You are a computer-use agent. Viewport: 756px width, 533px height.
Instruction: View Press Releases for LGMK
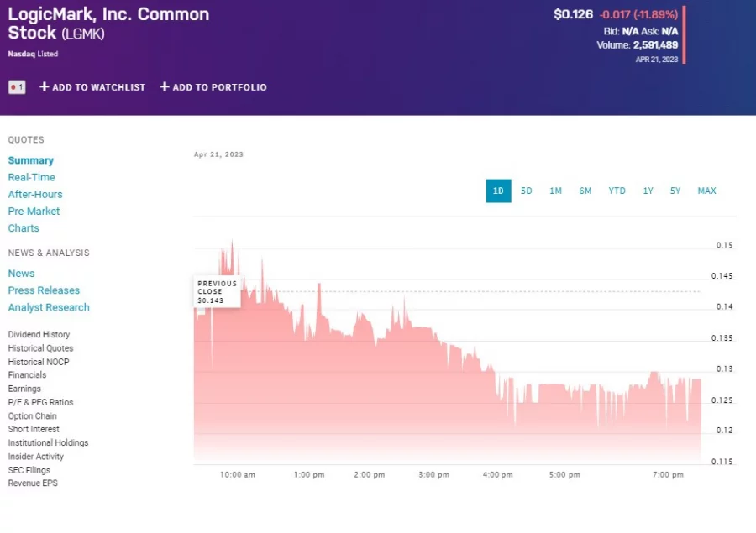point(44,290)
